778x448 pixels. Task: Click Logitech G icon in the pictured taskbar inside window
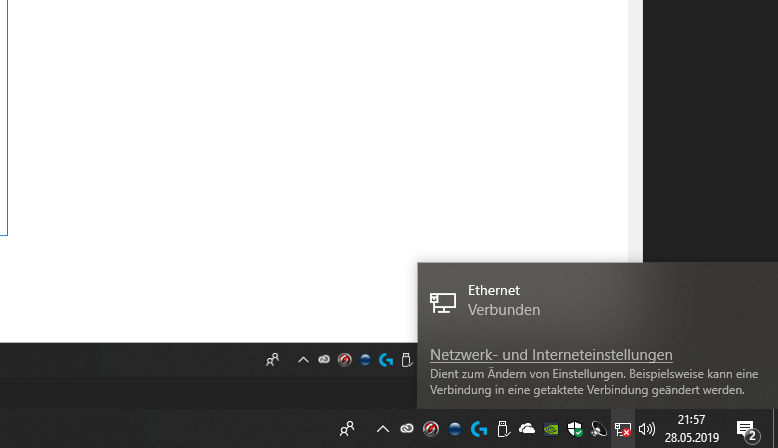[x=386, y=360]
